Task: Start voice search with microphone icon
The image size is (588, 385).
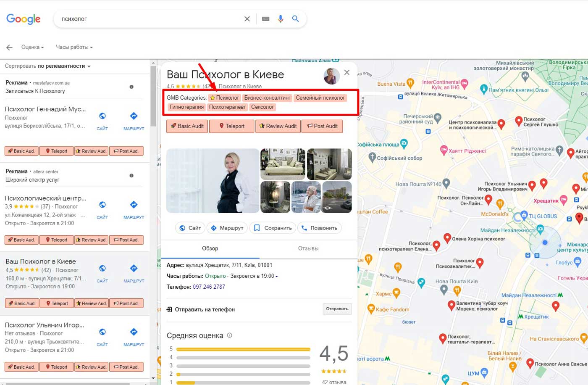Action: coord(281,19)
